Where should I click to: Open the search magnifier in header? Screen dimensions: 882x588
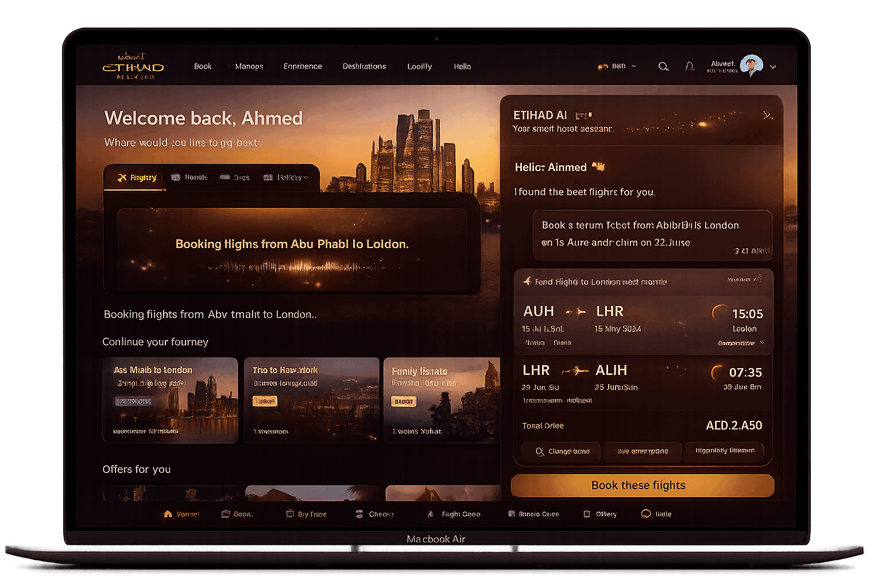(663, 67)
